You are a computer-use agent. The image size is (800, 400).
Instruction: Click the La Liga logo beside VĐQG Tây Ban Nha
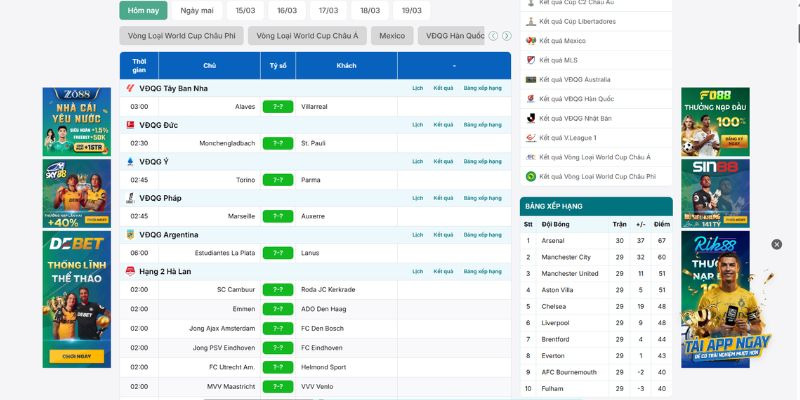pyautogui.click(x=130, y=88)
